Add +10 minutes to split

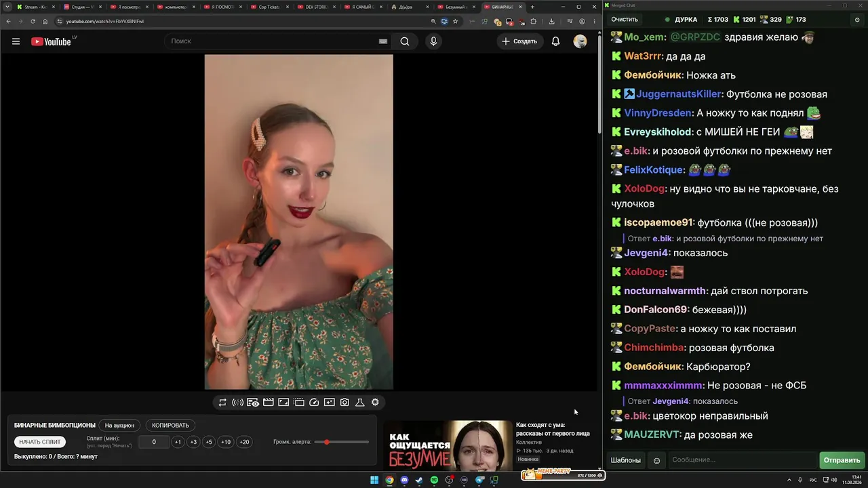[x=226, y=442]
